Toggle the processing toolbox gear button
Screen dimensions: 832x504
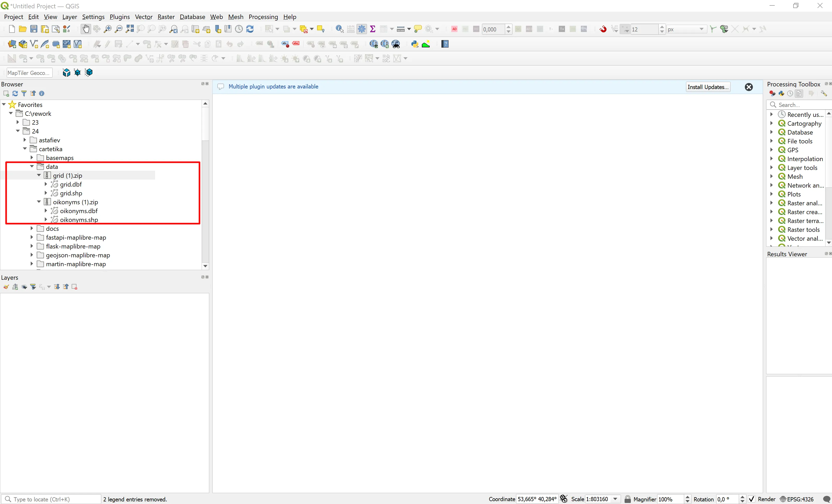click(x=362, y=29)
